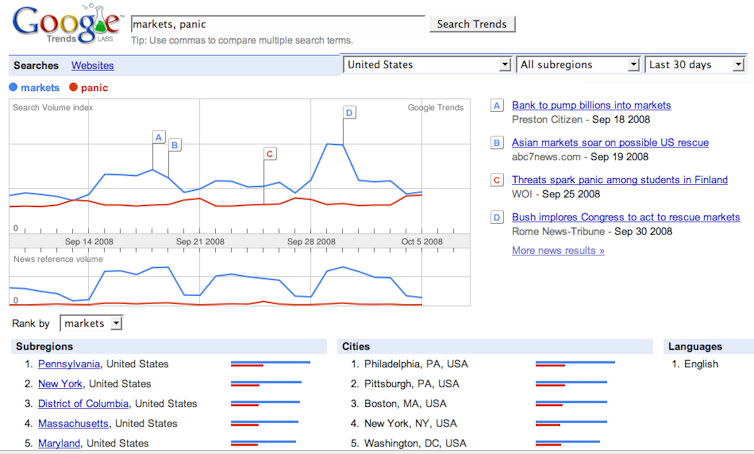The width and height of the screenshot is (754, 454).
Task: Click the B icon beside Asian markets headline
Action: click(497, 143)
